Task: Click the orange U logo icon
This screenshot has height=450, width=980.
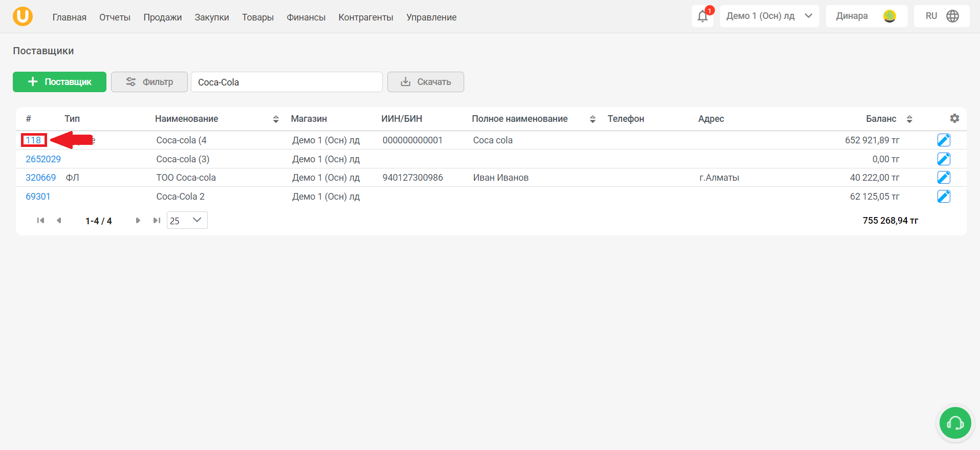Action: pyautogui.click(x=23, y=16)
